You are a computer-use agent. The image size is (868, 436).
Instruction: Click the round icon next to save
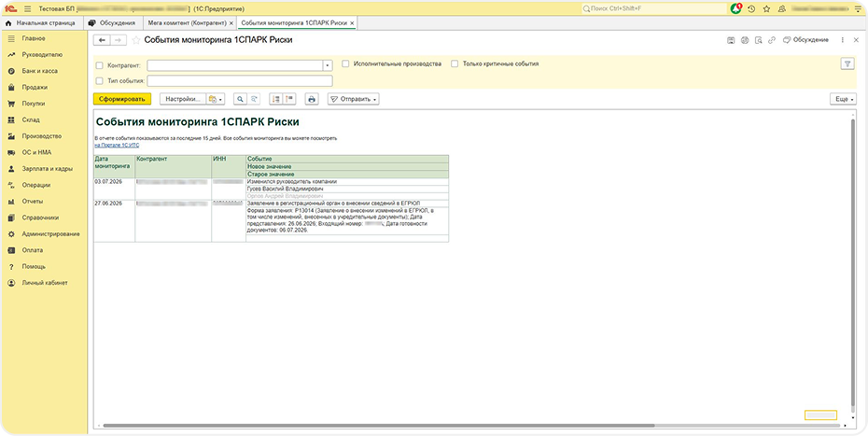pyautogui.click(x=745, y=40)
